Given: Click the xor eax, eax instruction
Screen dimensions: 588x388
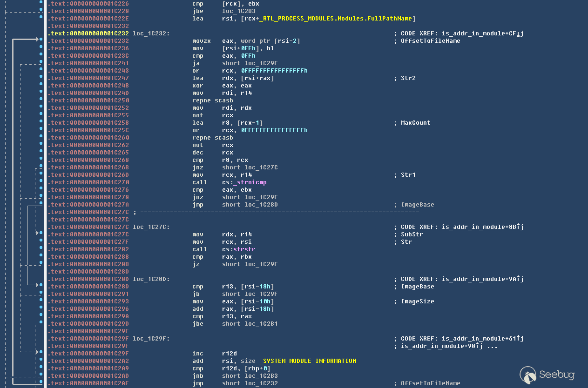Looking at the screenshot, I should click(x=222, y=86).
